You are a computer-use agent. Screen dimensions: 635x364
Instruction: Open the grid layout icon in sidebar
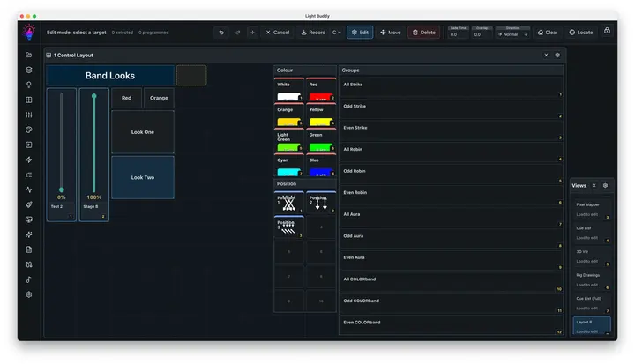click(29, 100)
